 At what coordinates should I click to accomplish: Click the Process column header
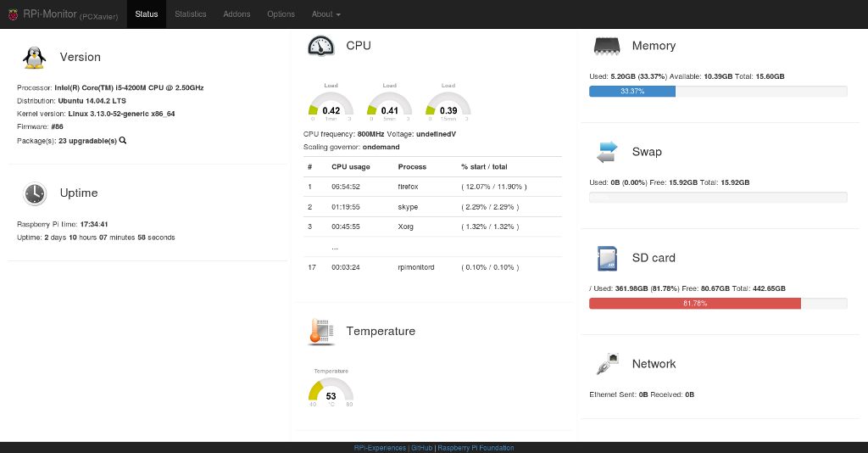(x=413, y=166)
